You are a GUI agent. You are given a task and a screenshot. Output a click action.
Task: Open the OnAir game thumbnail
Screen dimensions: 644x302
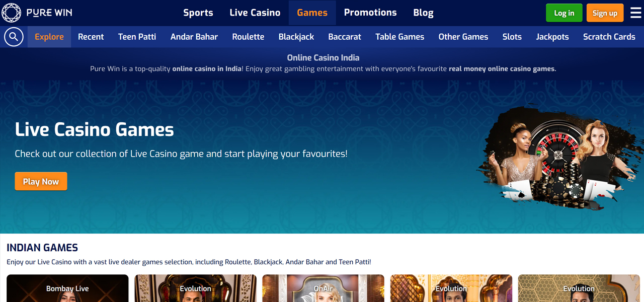(323, 288)
